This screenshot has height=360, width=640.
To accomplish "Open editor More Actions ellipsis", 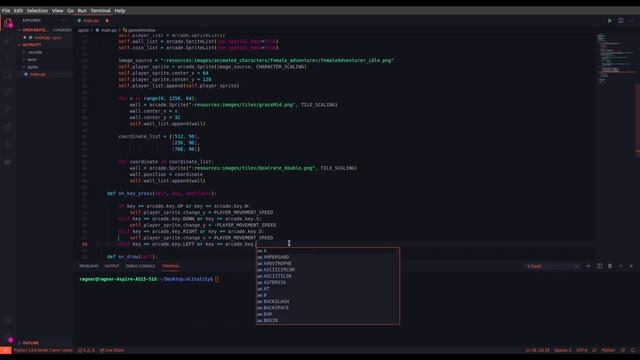I will [631, 20].
